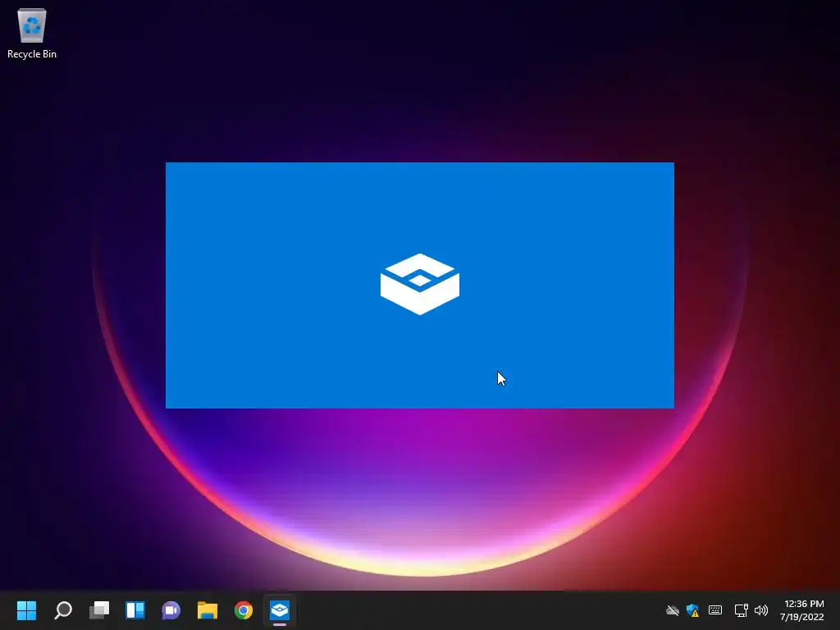Open clock showing 12:36 PM

tap(804, 604)
